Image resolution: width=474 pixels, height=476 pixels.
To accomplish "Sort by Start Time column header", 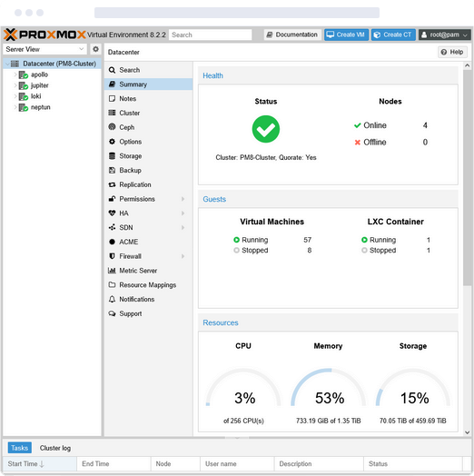I will [x=40, y=463].
